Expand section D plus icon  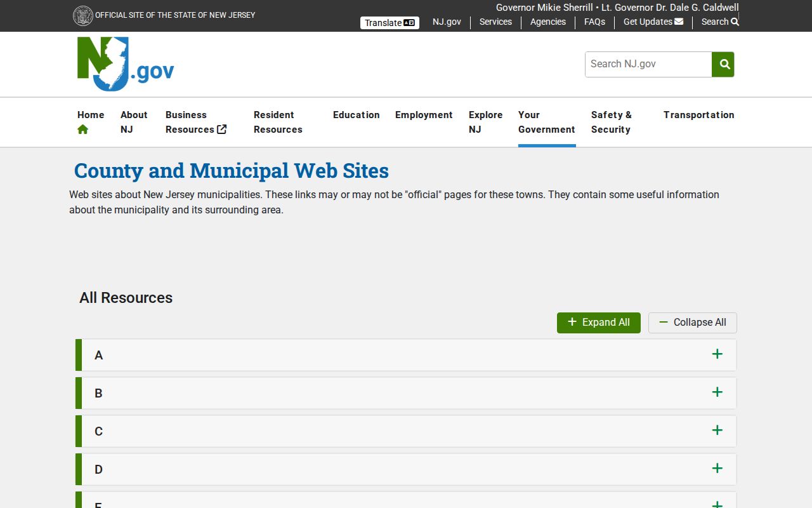click(717, 469)
